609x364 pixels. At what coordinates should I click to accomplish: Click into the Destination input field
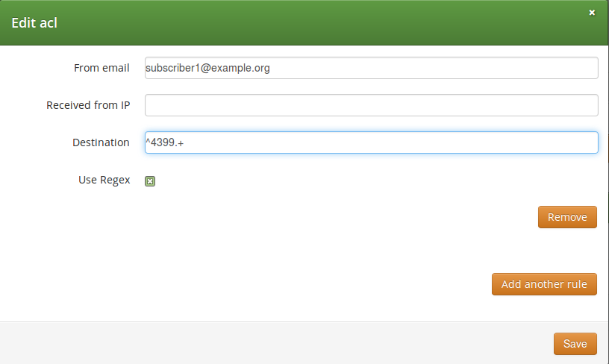click(371, 142)
